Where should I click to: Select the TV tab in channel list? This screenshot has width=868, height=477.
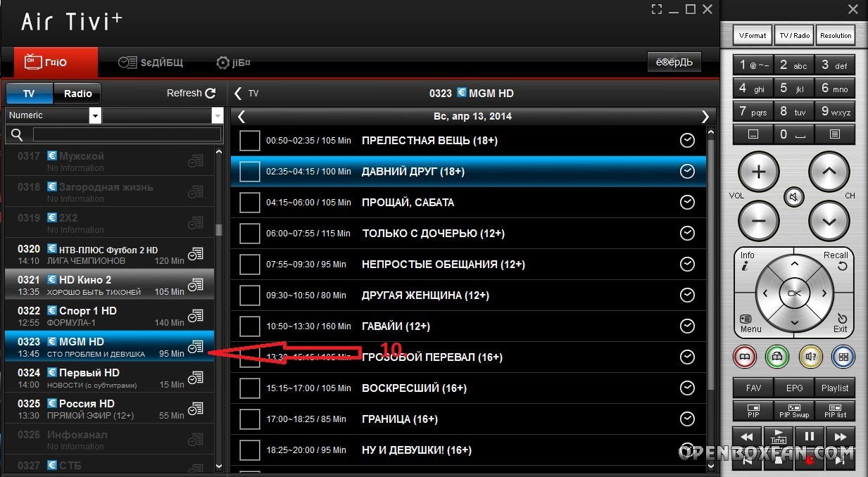29,94
